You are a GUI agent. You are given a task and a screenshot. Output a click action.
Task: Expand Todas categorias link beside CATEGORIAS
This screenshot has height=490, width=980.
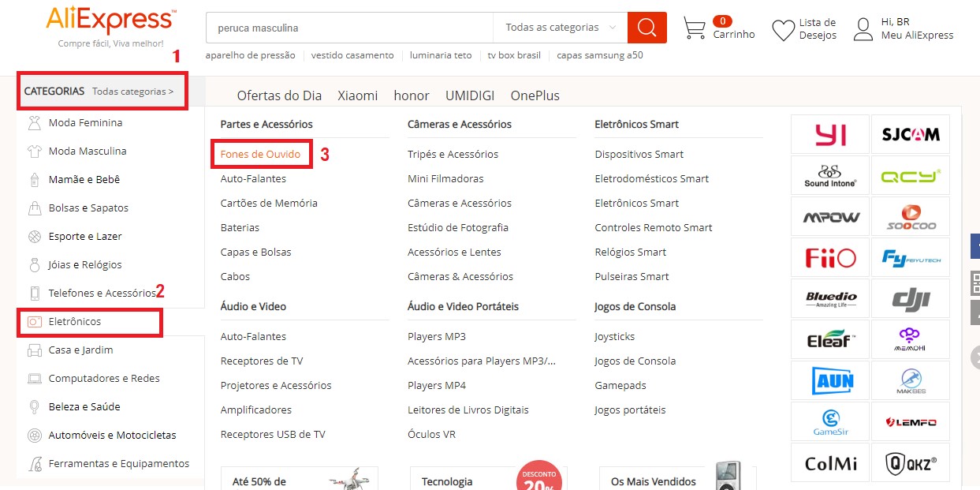(x=132, y=91)
